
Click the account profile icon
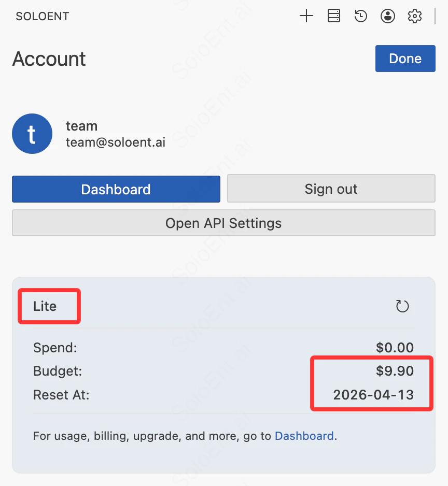tap(388, 16)
